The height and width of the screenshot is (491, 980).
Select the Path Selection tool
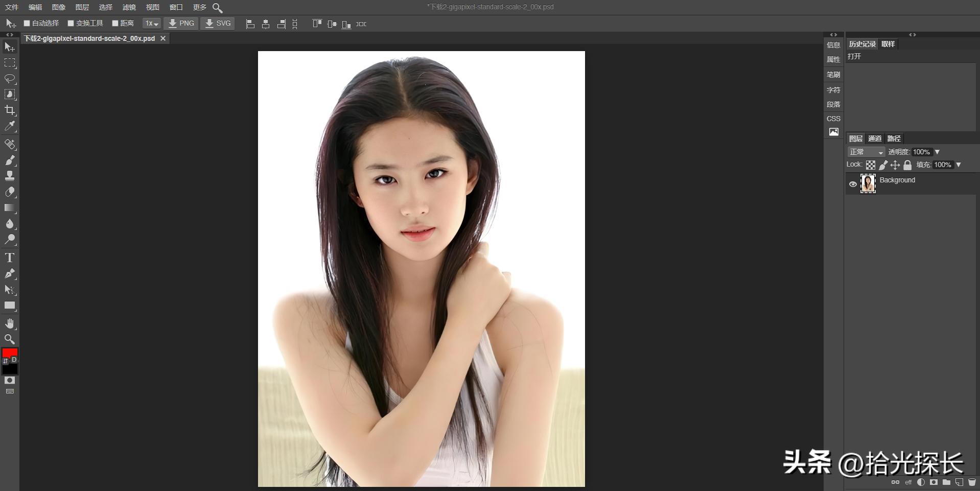[10, 290]
